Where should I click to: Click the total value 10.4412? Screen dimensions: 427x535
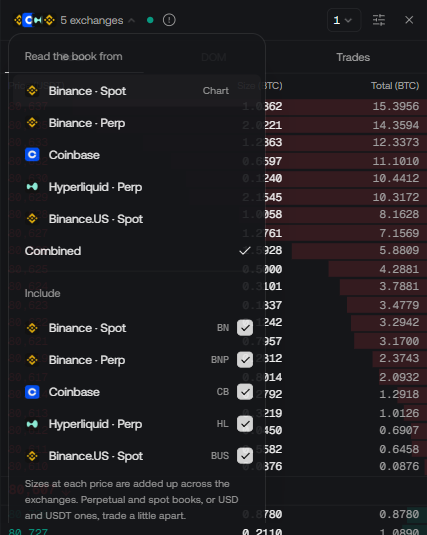tap(396, 178)
